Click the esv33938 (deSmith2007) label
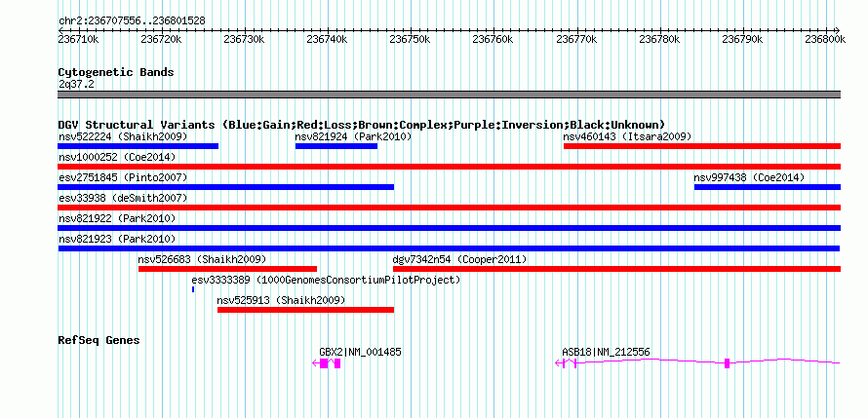Viewport: 868px width, 418px height. 123,198
